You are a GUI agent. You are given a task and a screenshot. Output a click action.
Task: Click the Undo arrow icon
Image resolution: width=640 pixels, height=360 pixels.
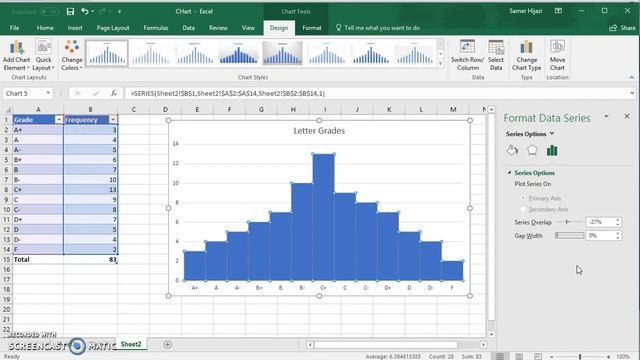(x=84, y=11)
